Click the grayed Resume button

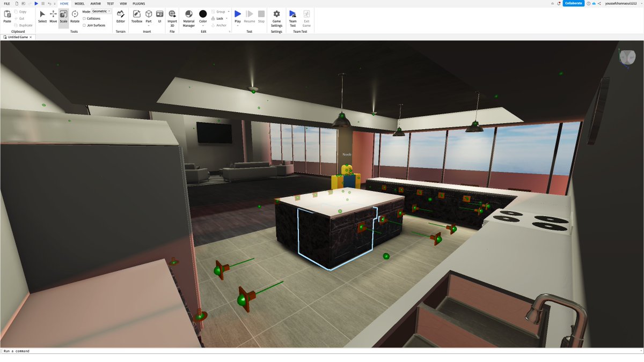pyautogui.click(x=250, y=17)
